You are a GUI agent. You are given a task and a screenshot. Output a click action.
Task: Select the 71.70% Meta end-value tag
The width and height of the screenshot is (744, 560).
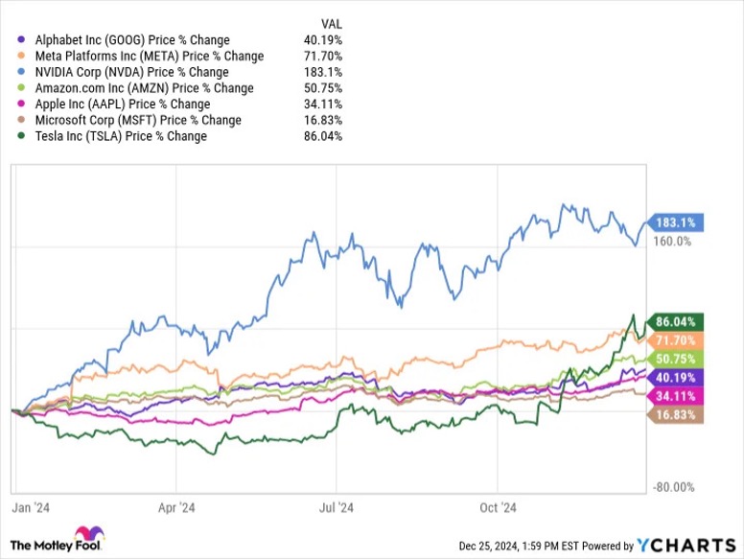(x=675, y=340)
